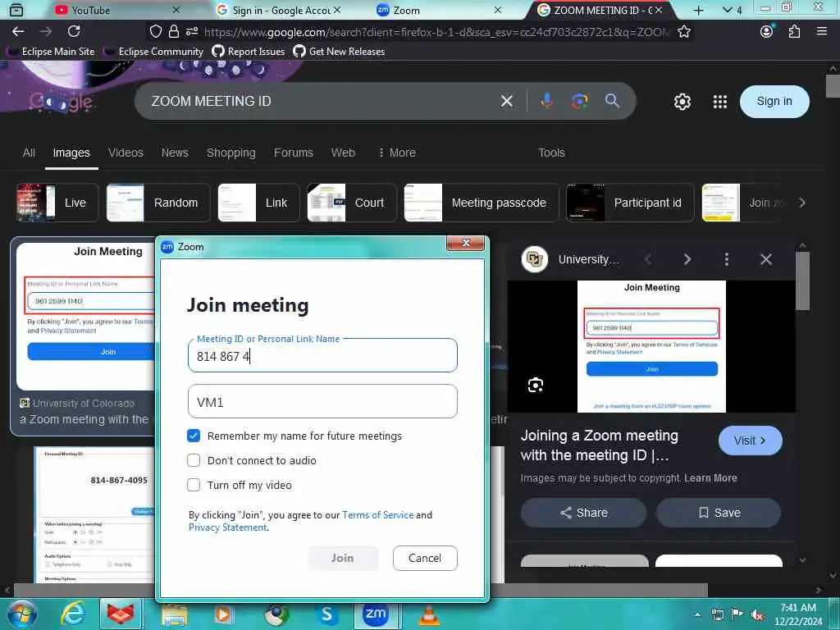Click the Zoom taskbar icon
840x630 pixels.
point(375,614)
